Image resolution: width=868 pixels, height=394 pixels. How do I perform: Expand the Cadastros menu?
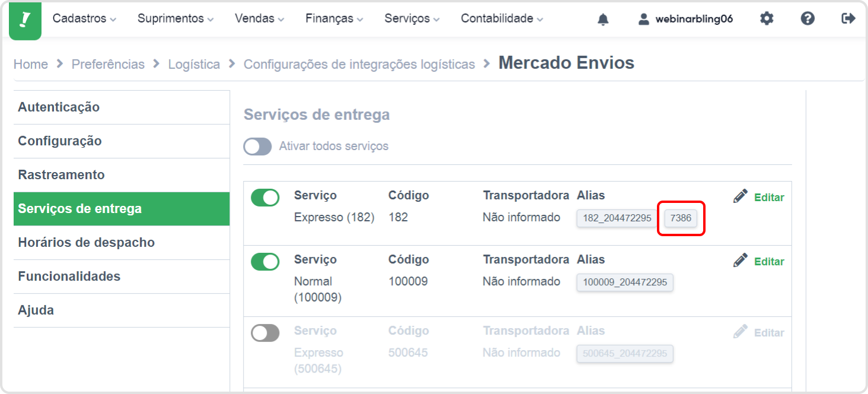click(84, 19)
